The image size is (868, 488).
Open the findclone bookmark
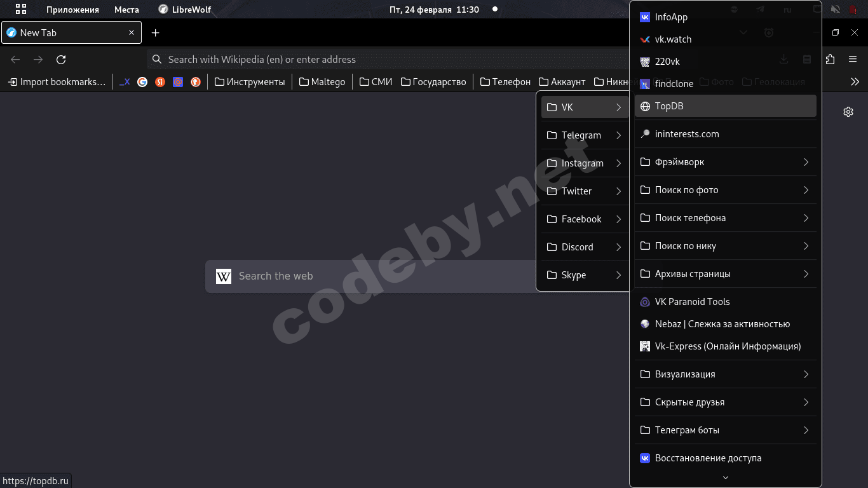[x=725, y=84]
